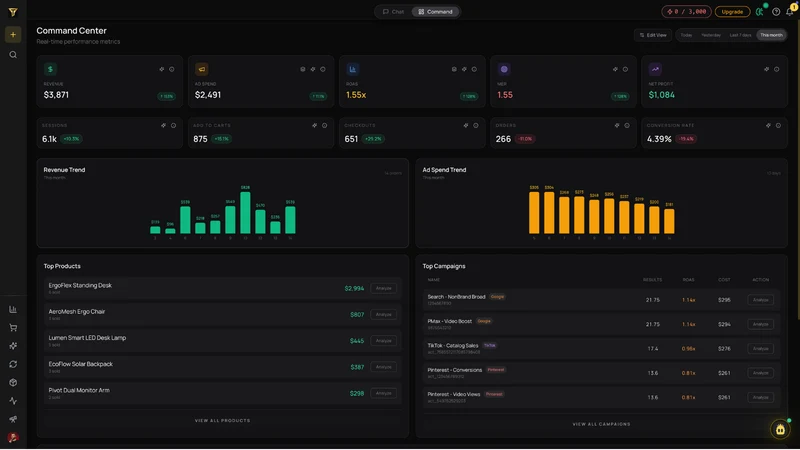Analyze the Lumen Smart LED Desk Lamp
Screen dimensions: 800x450
(x=384, y=341)
